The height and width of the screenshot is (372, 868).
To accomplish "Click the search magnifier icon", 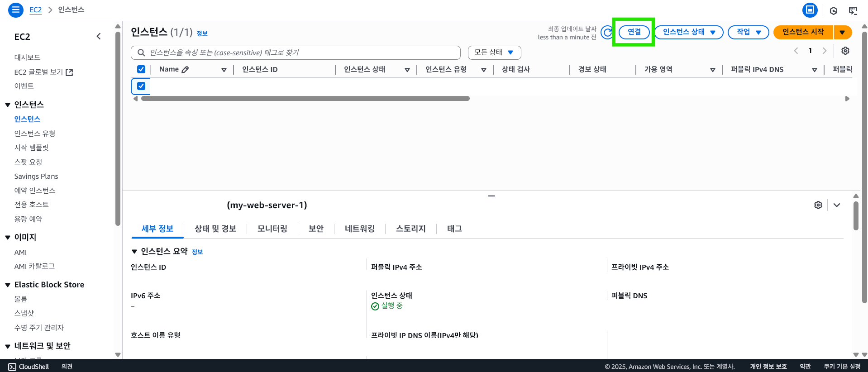I will (x=141, y=52).
